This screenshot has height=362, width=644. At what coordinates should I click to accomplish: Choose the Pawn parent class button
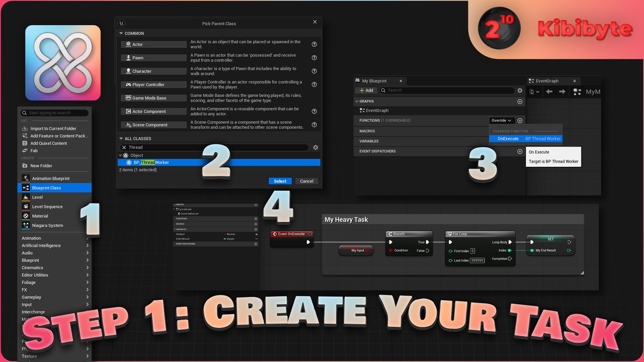coord(153,58)
